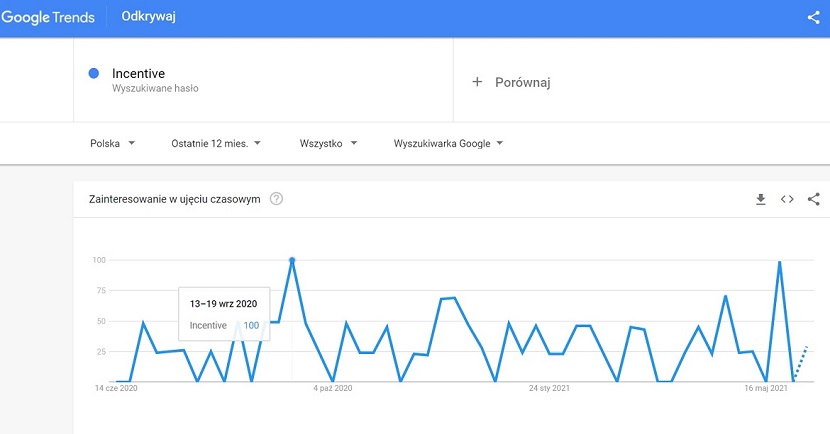
Task: Open the embed code icon for chart
Action: [x=787, y=199]
